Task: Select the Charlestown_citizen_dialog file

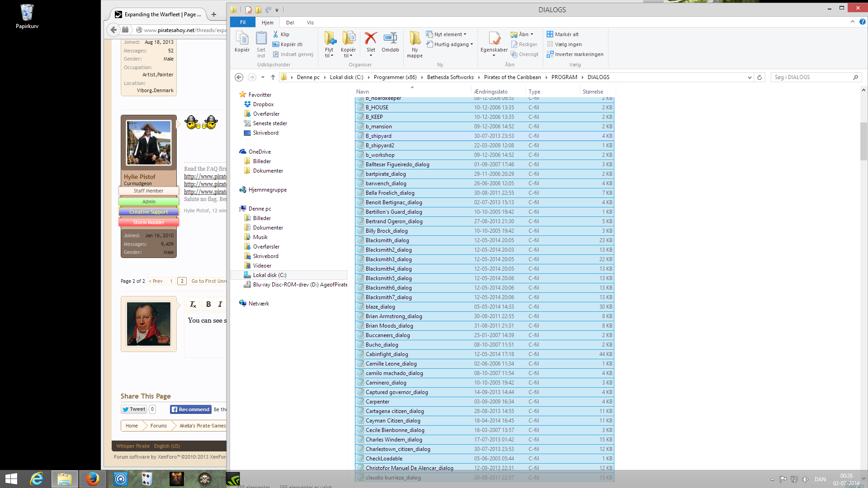Action: click(485, 449)
